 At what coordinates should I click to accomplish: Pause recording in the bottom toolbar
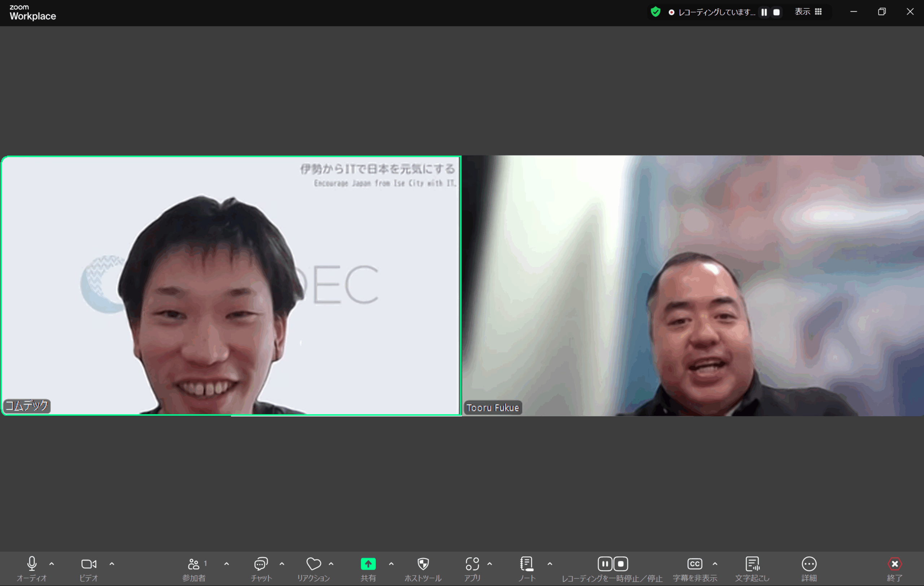pyautogui.click(x=605, y=564)
